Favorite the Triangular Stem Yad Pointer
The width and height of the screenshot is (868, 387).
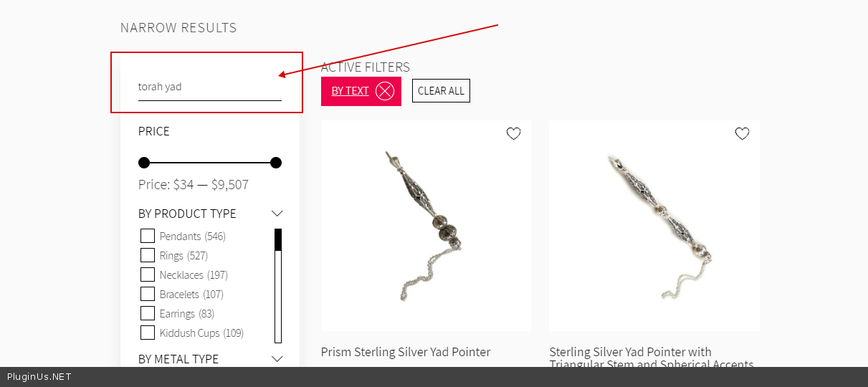pos(742,133)
